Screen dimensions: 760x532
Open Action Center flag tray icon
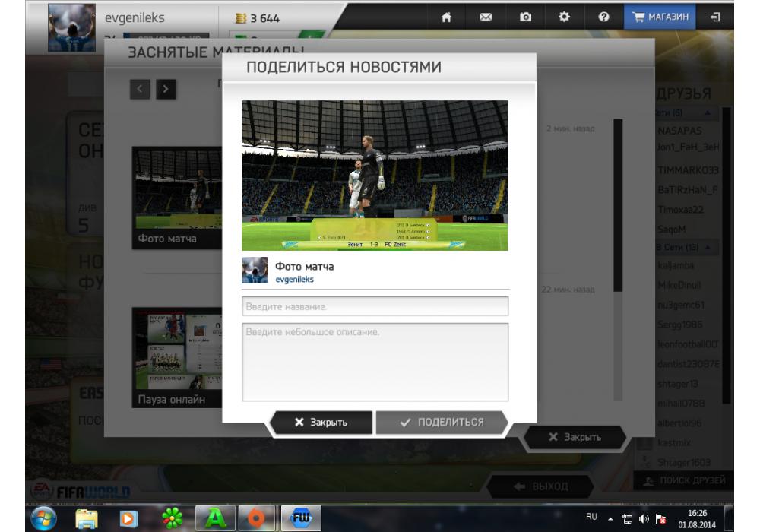point(660,519)
